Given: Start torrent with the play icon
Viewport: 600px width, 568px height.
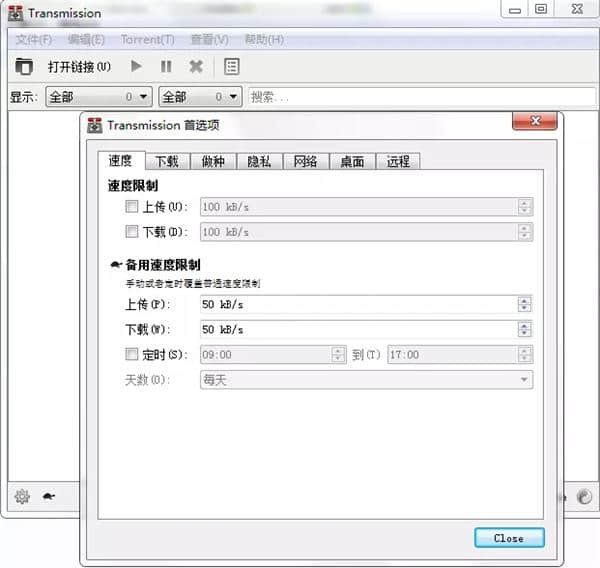Looking at the screenshot, I should [x=136, y=66].
